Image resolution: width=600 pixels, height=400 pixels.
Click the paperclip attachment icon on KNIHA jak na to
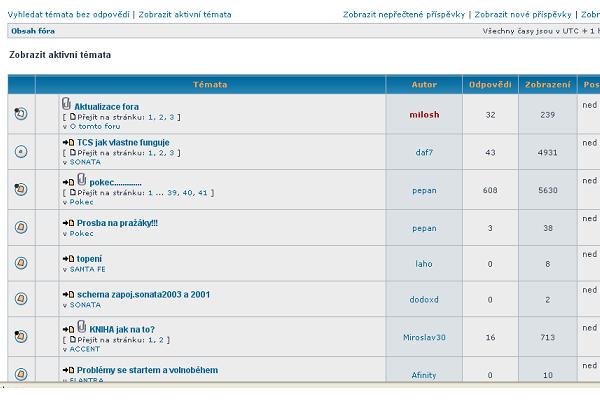pos(82,327)
